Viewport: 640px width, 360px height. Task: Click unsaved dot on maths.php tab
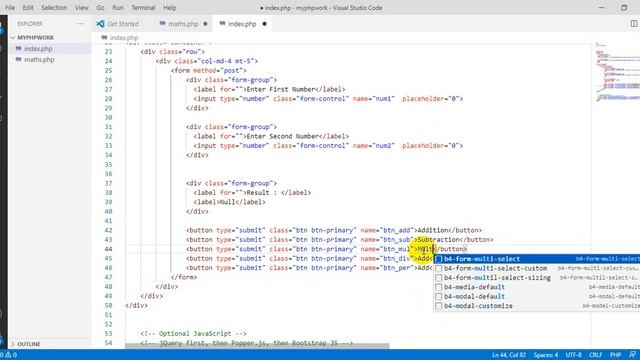(205, 24)
